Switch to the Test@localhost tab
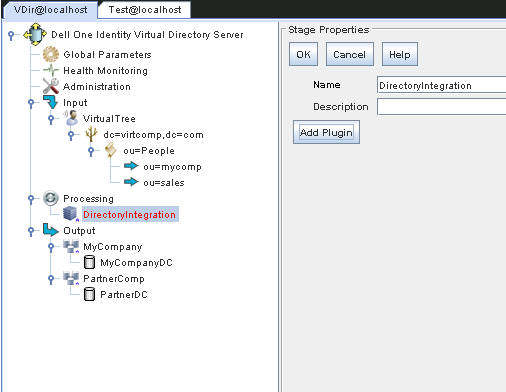 145,10
